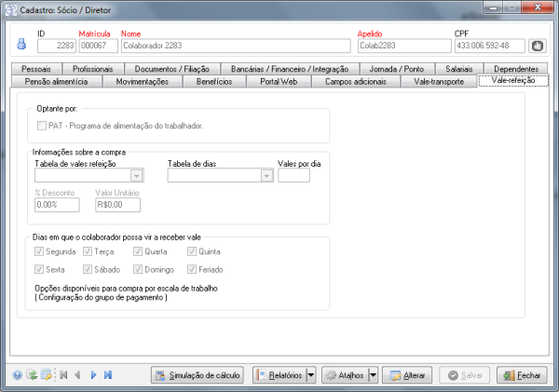The image size is (559, 392).
Task: Open the Vale-transporte tab
Action: tap(438, 82)
